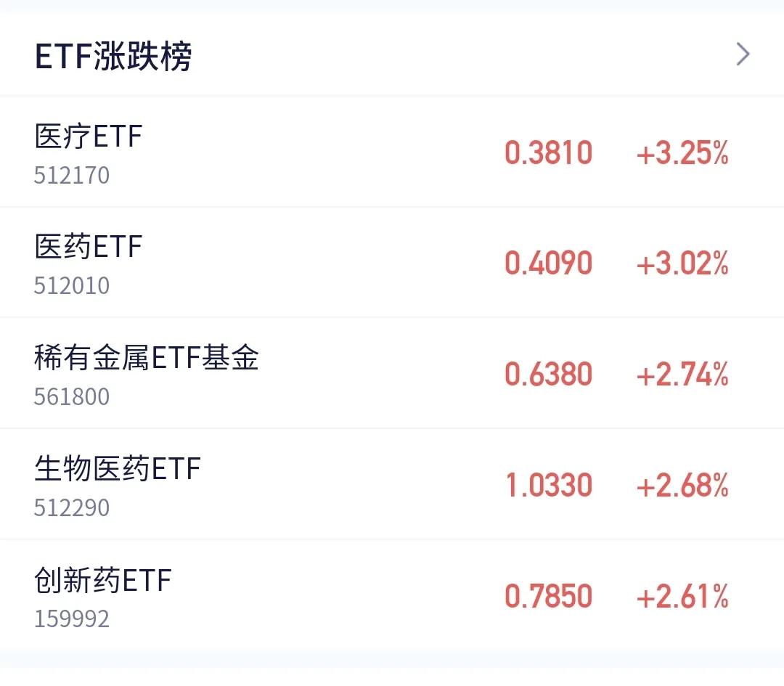Tap the 0.3810 price of 医疗ETF
The height and width of the screenshot is (686, 784).
[x=549, y=152]
